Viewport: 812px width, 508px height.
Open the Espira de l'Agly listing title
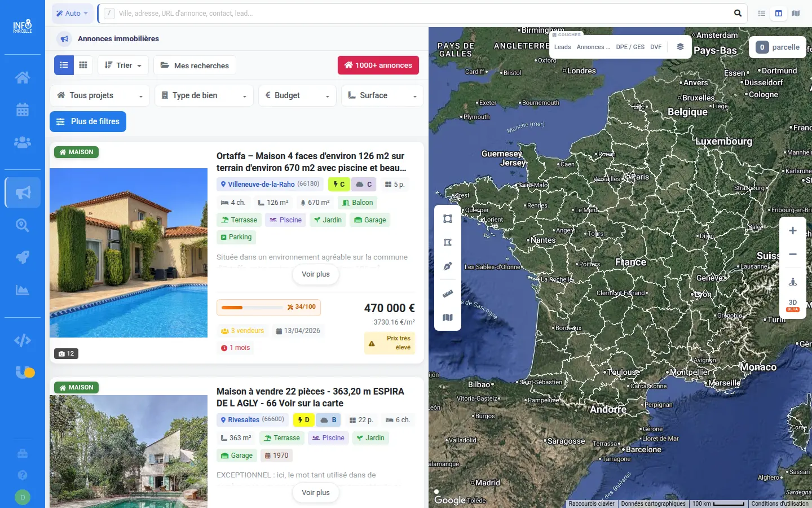pyautogui.click(x=311, y=397)
